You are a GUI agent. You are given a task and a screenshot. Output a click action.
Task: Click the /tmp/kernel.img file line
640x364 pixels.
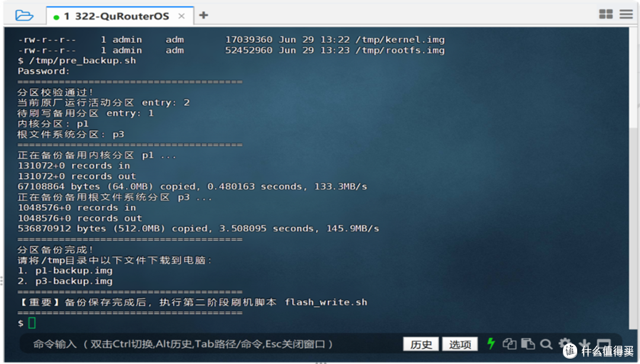click(x=231, y=40)
